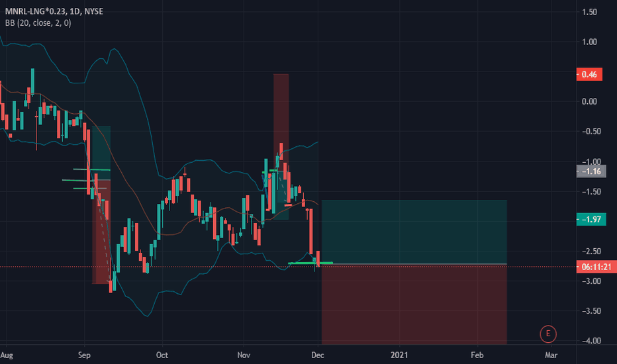The image size is (617, 364).
Task: Select the tall red rectangle above November candles
Action: click(x=281, y=122)
